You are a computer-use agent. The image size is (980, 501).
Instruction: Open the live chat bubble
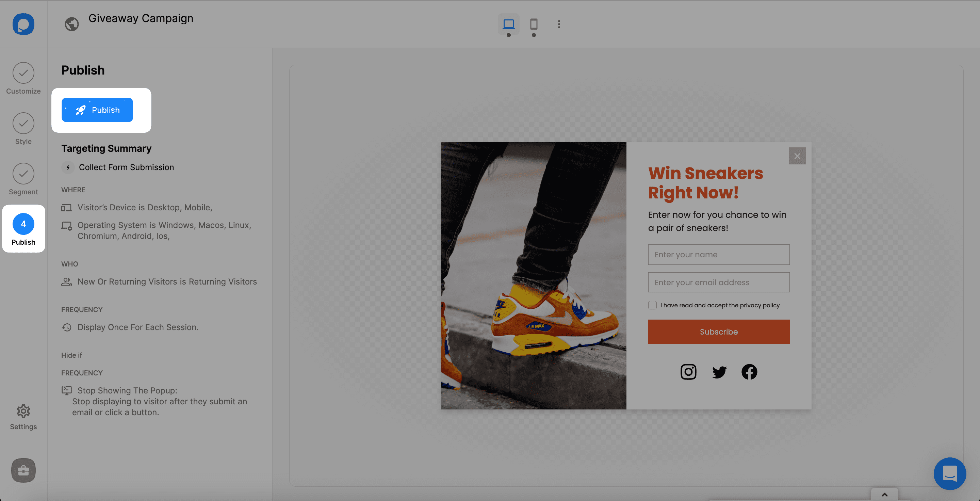click(x=950, y=474)
